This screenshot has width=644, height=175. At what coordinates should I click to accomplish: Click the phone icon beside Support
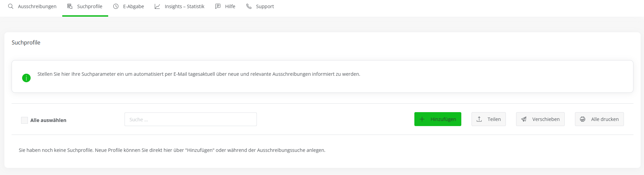pyautogui.click(x=249, y=6)
